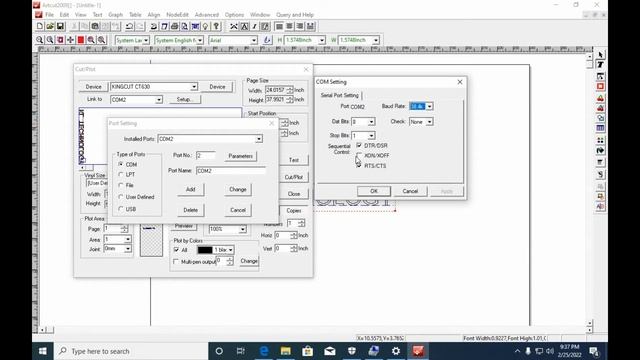Open Microsoft Store from taskbar
This screenshot has height=360, width=640.
pos(308,351)
